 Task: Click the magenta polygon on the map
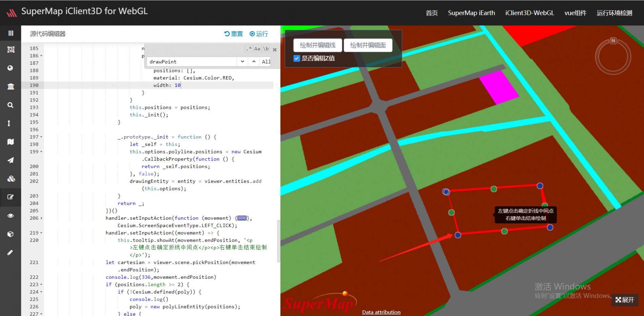click(499, 88)
